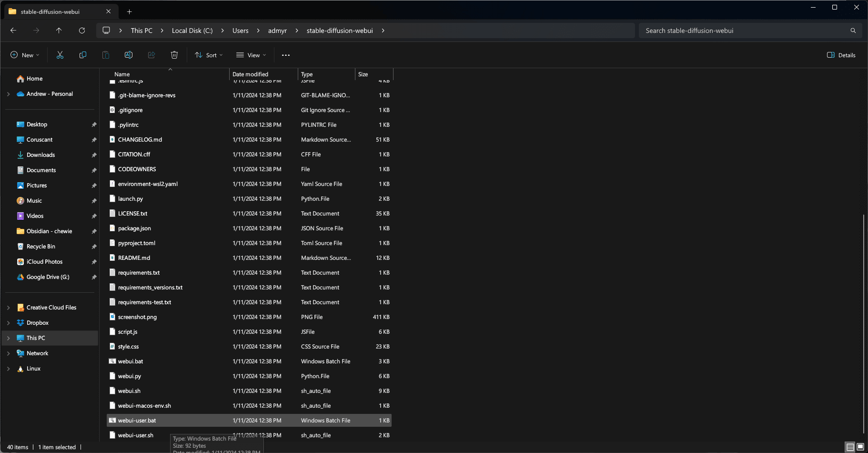Expand Creative Cloud Files node
Viewport: 868px width, 453px height.
click(x=9, y=308)
